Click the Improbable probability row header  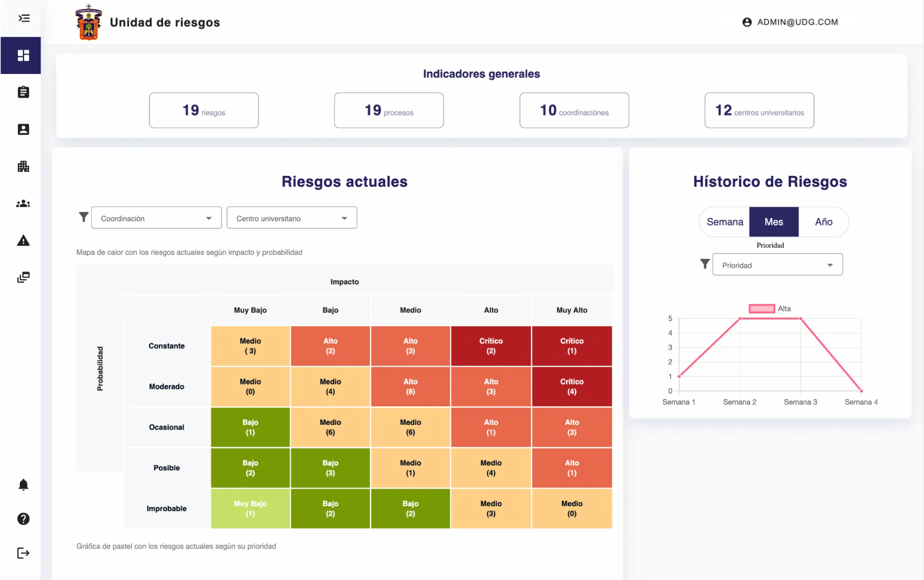coord(167,509)
